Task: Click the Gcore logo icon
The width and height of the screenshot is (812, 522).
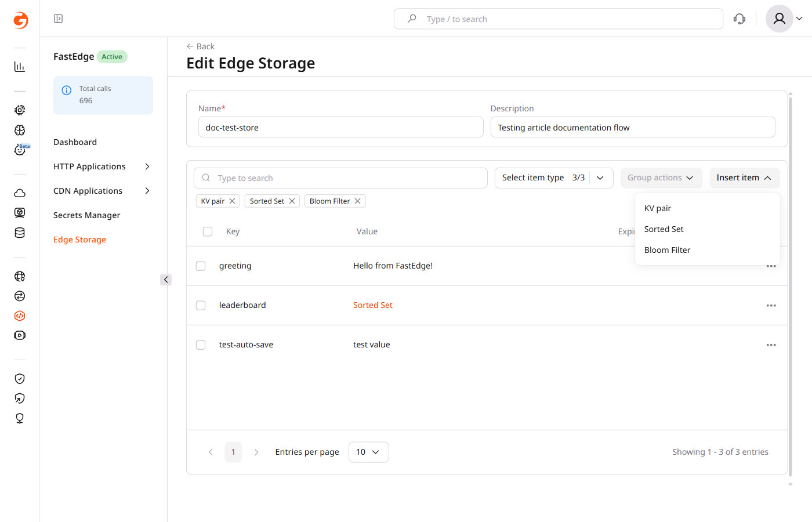Action: pos(20,20)
